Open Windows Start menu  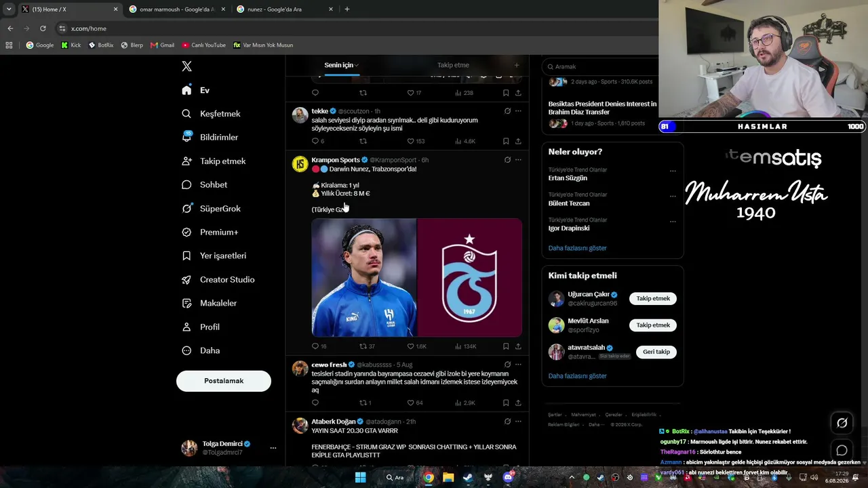(x=361, y=477)
